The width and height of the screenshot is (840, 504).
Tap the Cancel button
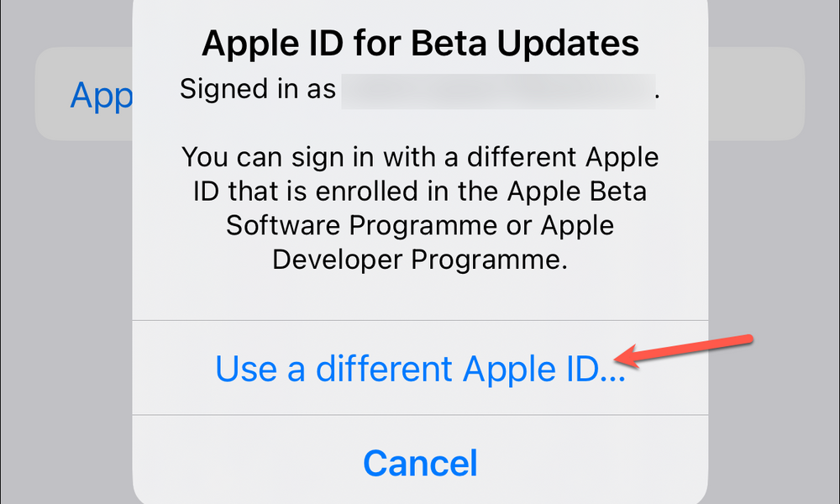click(x=420, y=462)
